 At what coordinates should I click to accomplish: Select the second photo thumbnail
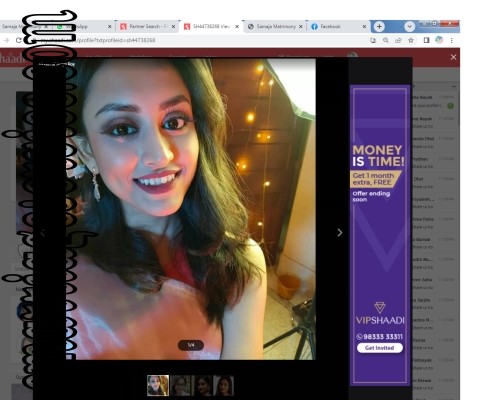[x=180, y=385]
